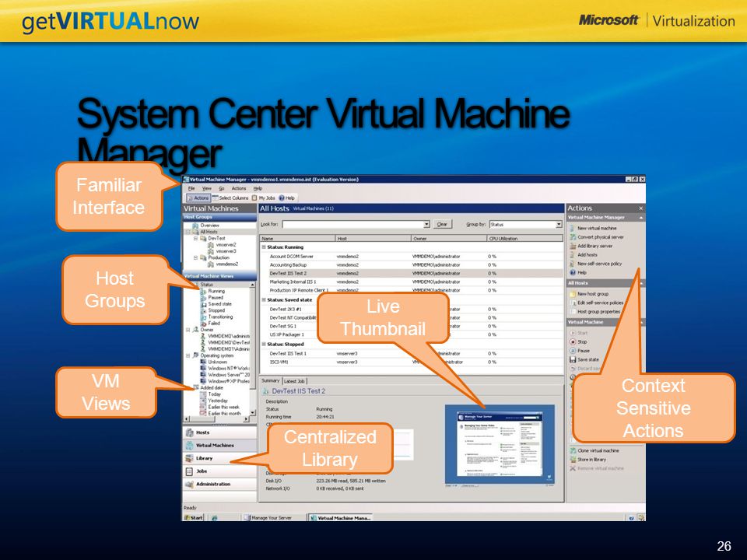Open the Help menu
The height and width of the screenshot is (560, 747).
click(x=258, y=188)
